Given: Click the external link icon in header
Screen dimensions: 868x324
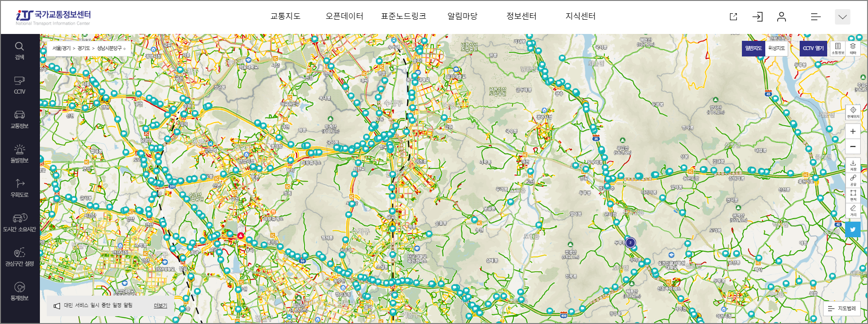Looking at the screenshot, I should [x=733, y=17].
